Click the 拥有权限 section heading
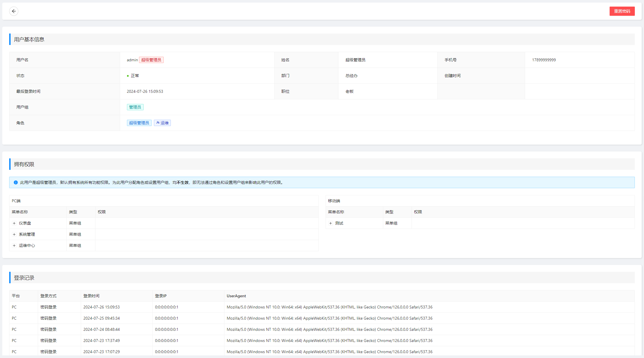 24,164
